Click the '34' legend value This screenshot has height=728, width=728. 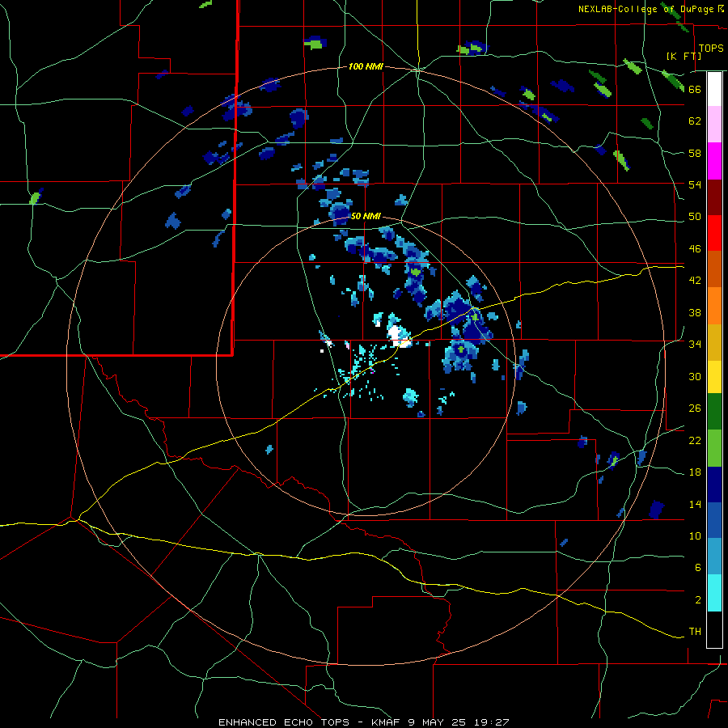pyautogui.click(x=695, y=345)
